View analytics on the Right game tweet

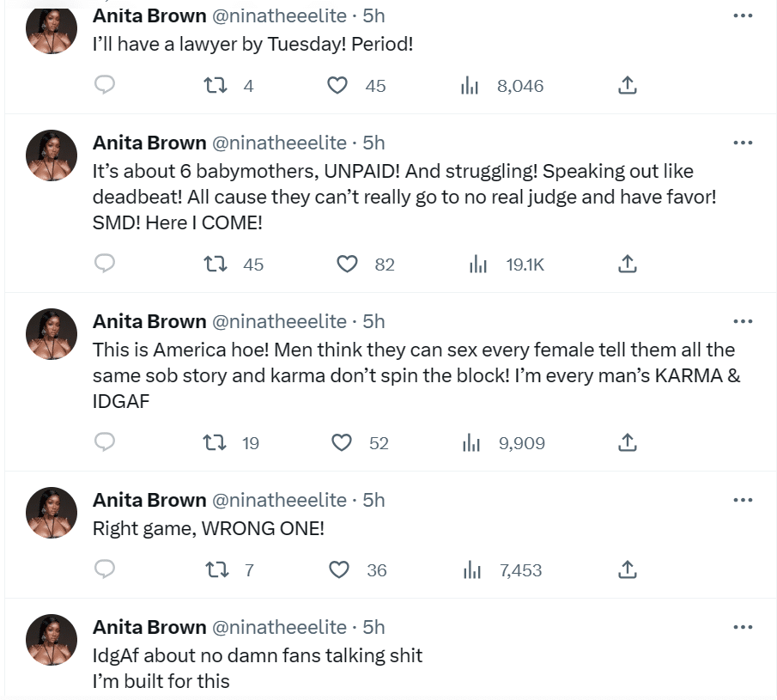(471, 569)
